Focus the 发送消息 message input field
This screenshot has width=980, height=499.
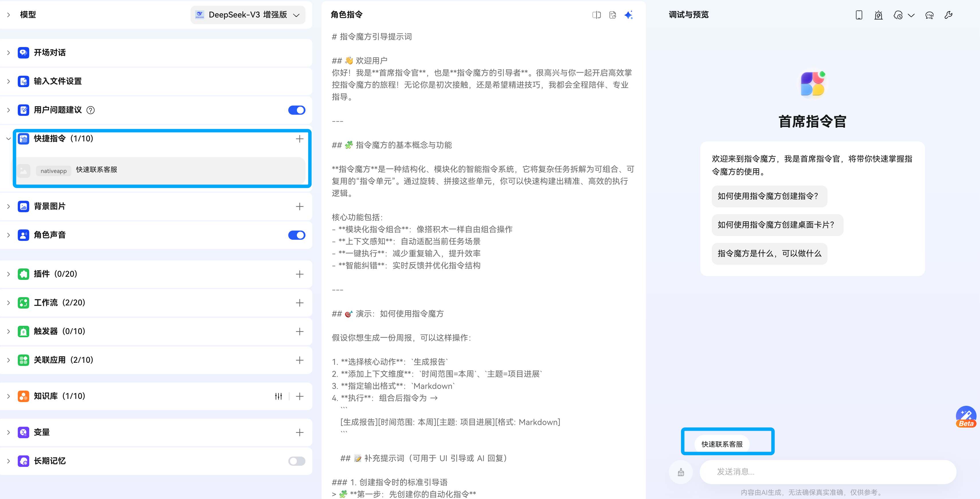click(828, 472)
